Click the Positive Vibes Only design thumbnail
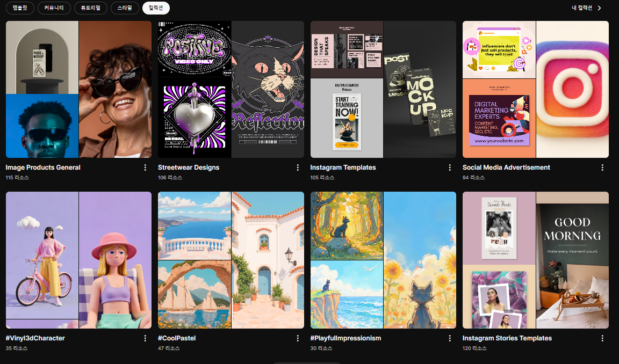The height and width of the screenshot is (364, 619). pyautogui.click(x=195, y=49)
